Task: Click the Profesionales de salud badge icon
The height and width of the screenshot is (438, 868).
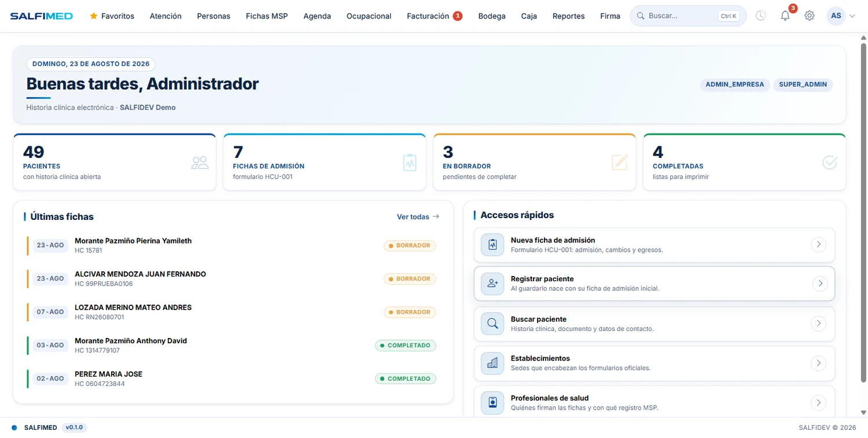Action: [x=492, y=403]
